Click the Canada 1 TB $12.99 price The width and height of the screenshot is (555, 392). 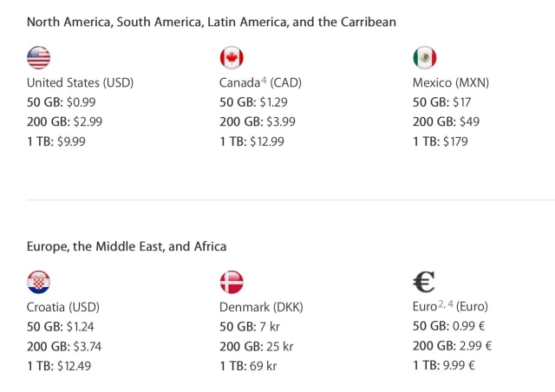point(251,141)
